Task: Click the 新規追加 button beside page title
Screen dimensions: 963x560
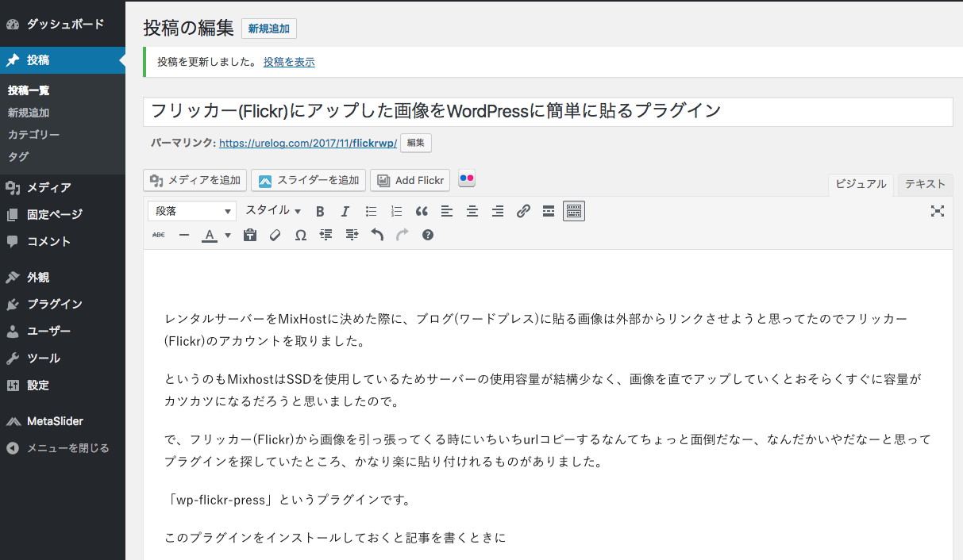Action: [x=269, y=29]
